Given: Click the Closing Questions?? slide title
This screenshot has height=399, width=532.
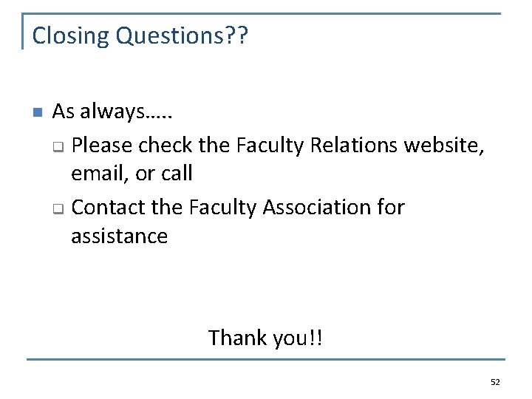Looking at the screenshot, I should tap(140, 35).
